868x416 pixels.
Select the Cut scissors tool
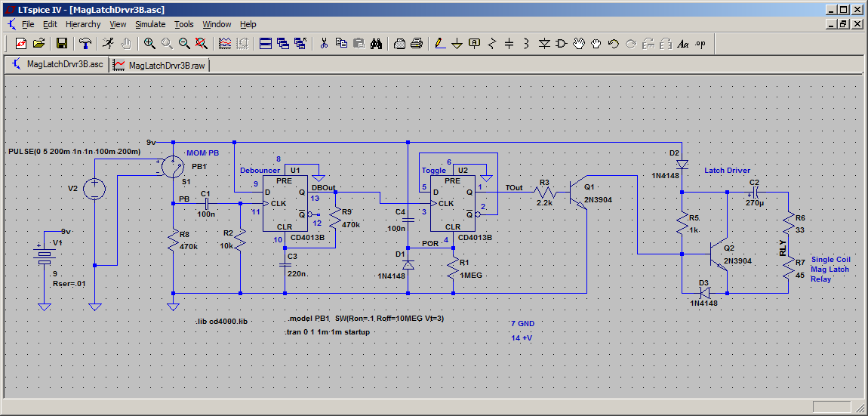325,43
